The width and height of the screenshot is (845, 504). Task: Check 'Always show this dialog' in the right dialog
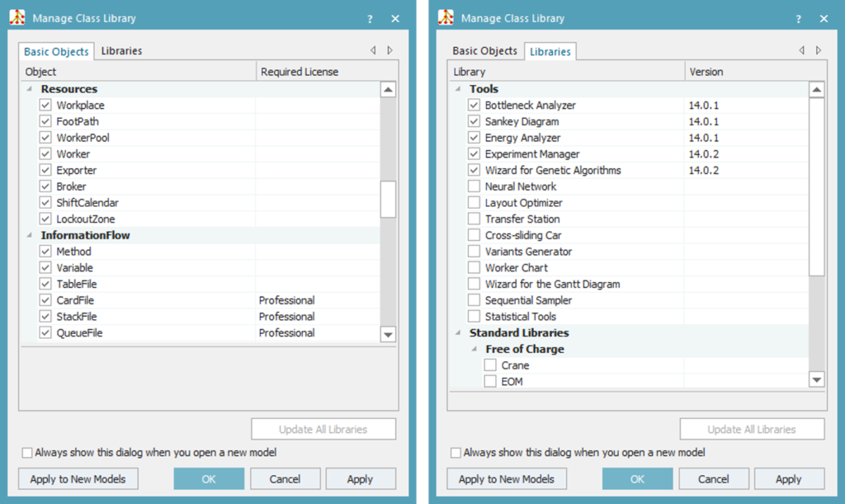[456, 453]
